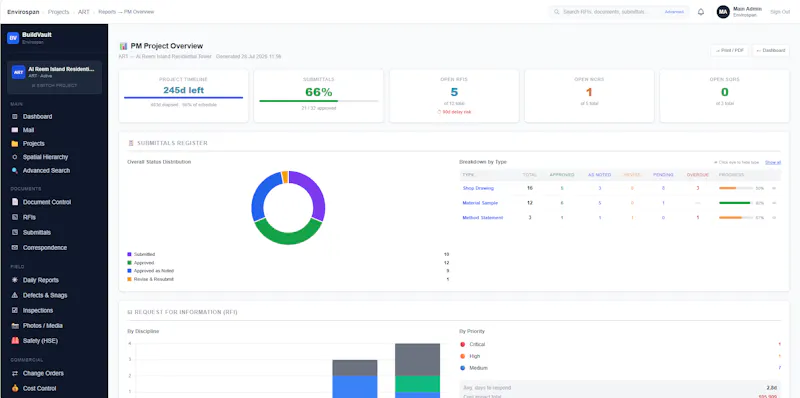Click the Document Control page icon
The image size is (800, 398).
[14, 202]
